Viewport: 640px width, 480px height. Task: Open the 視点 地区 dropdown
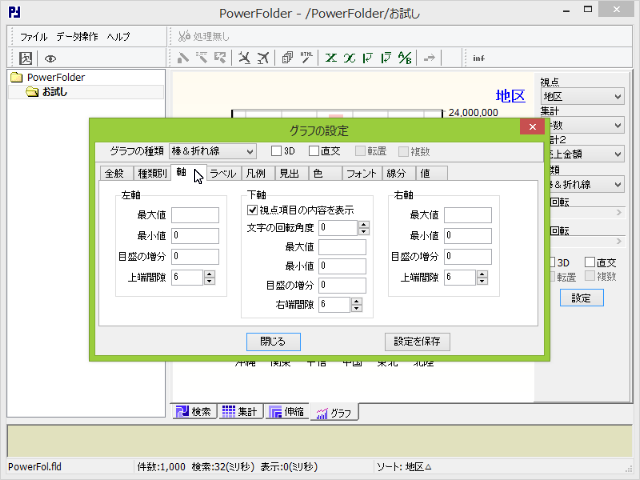(582, 96)
